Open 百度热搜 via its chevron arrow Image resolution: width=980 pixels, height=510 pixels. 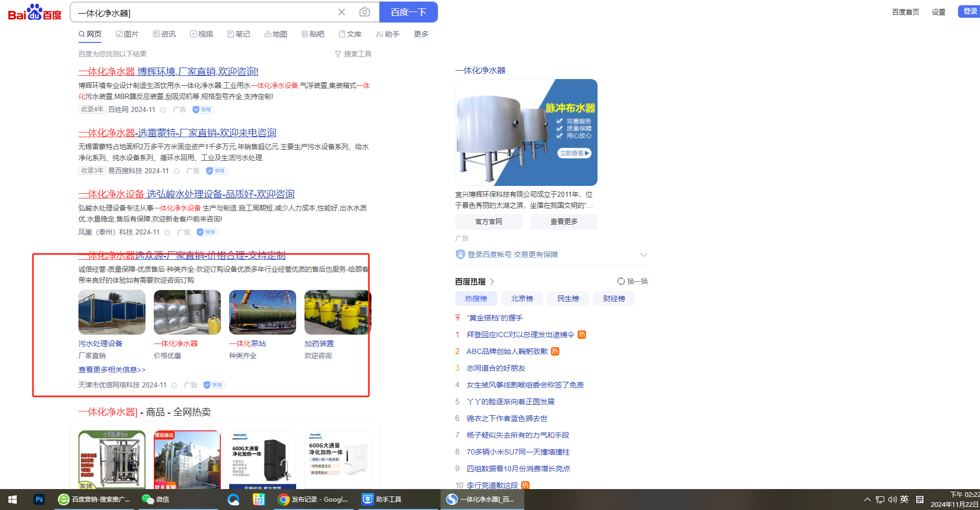point(492,282)
